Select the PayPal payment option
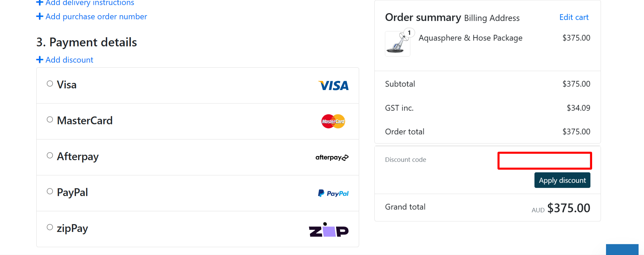This screenshot has height=255, width=644. tap(50, 191)
